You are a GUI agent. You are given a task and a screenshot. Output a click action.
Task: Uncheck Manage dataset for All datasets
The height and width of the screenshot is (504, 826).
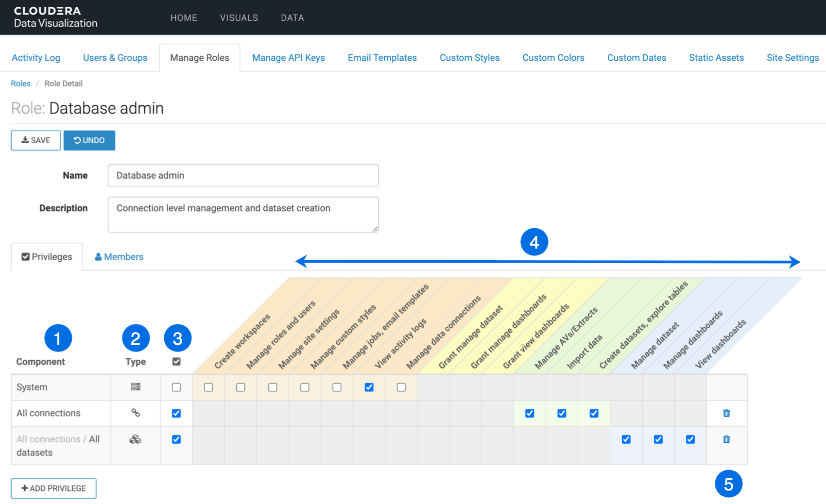pyautogui.click(x=626, y=439)
